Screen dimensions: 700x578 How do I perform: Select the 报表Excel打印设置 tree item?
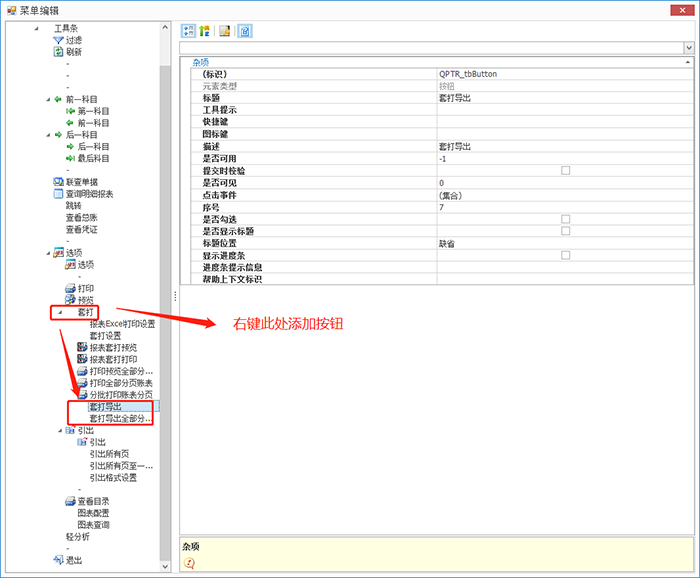122,324
